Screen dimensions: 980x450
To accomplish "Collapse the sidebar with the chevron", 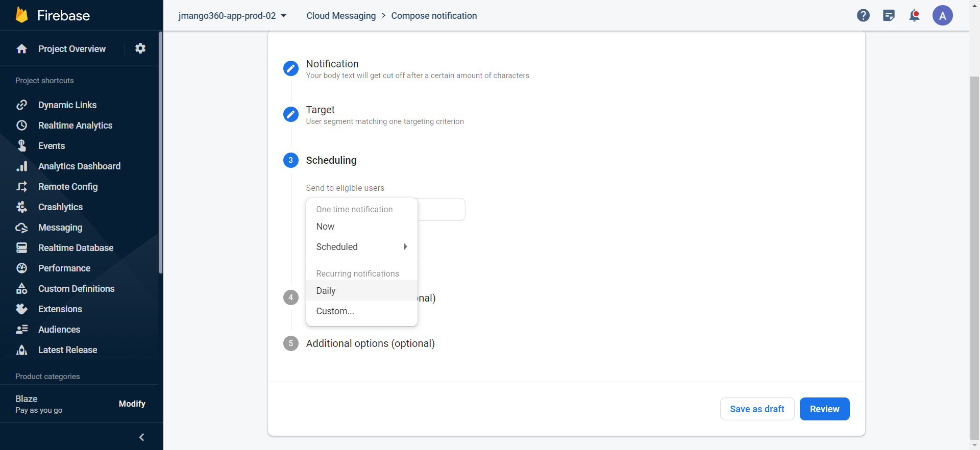I will point(141,437).
